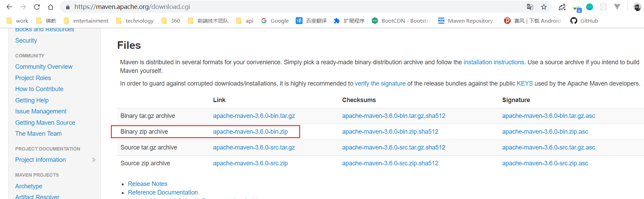Focus the address bar URL
This screenshot has height=199, width=644.
[x=132, y=7]
